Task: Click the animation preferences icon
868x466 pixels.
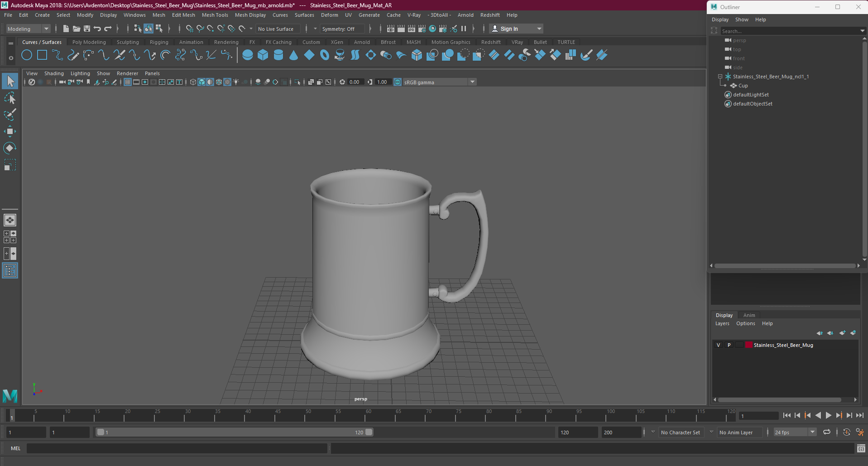Action: click(859, 432)
